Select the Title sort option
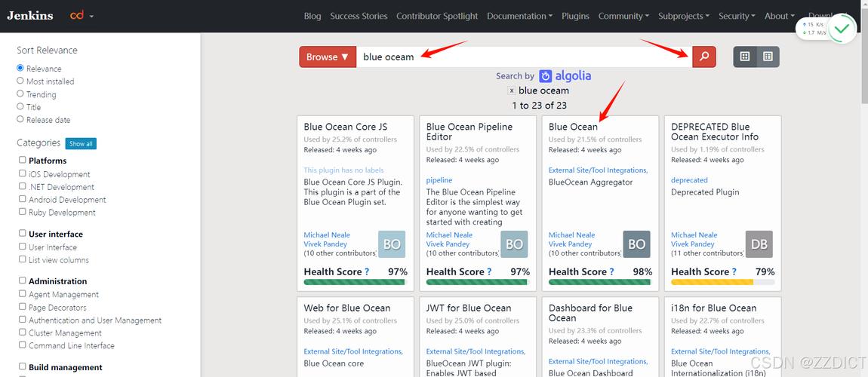The image size is (868, 377). click(20, 106)
